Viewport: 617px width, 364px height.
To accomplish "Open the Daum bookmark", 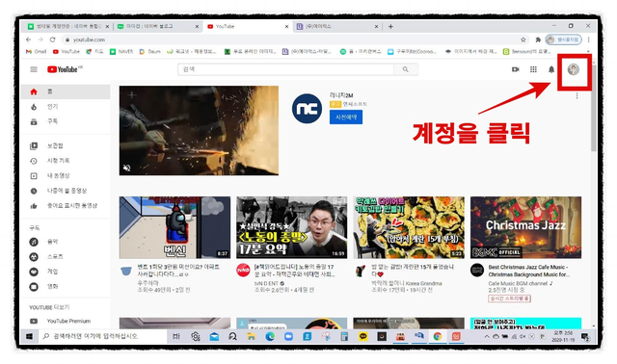I will click(x=150, y=51).
